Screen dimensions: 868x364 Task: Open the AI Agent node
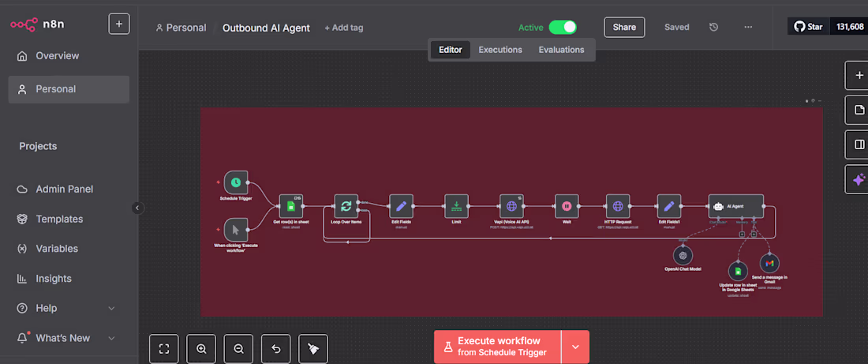click(x=735, y=206)
